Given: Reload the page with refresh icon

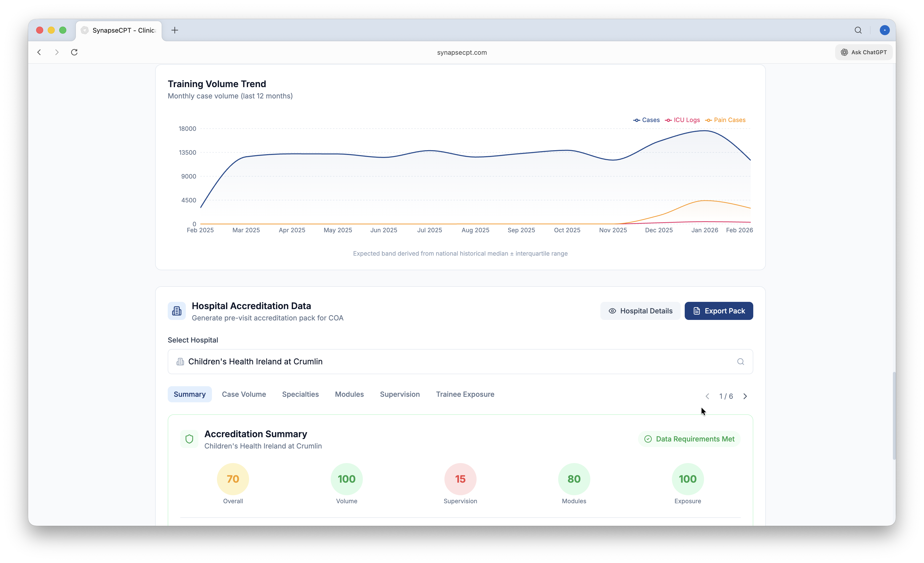Looking at the screenshot, I should point(74,52).
